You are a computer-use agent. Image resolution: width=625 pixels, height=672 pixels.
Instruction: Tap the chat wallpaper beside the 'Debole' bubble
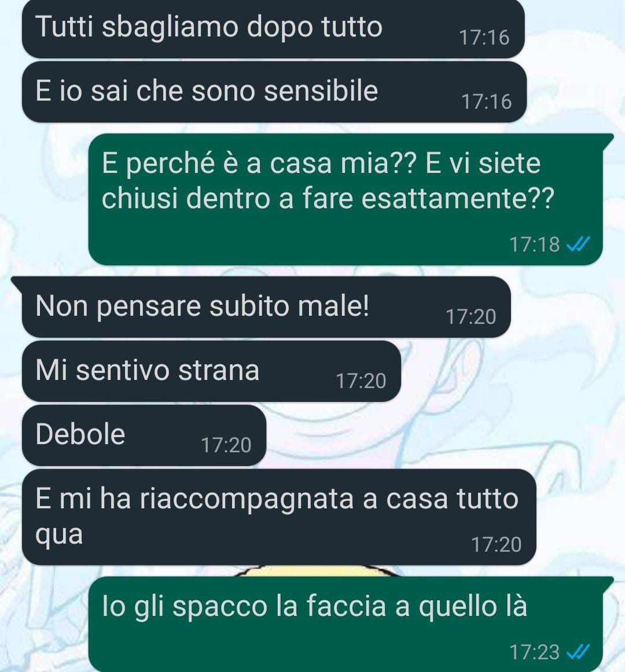click(429, 435)
